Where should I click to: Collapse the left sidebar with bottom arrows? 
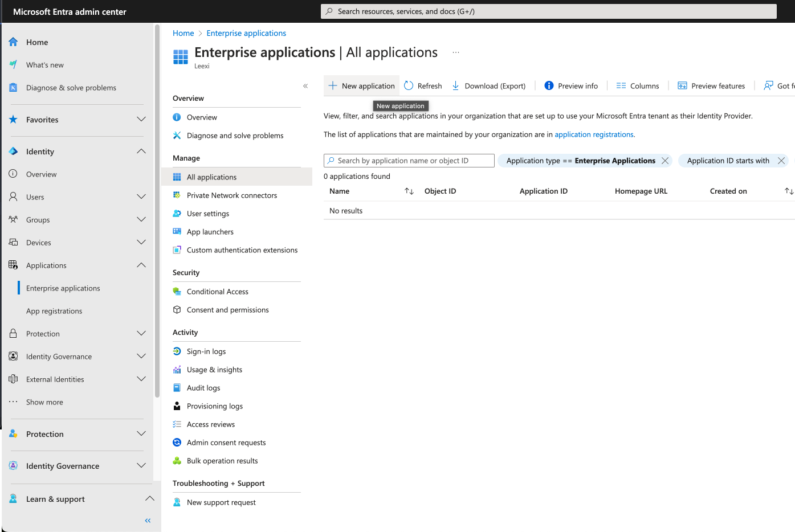148,521
